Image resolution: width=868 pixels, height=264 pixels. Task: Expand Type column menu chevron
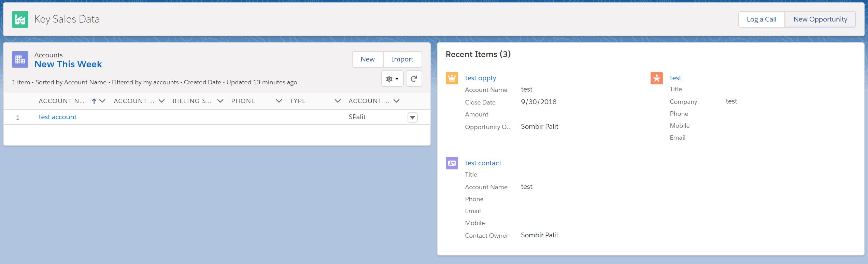tap(338, 101)
